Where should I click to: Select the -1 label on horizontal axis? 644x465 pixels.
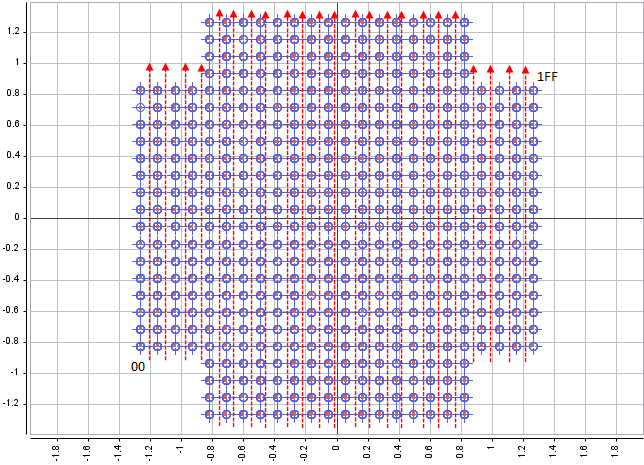[x=181, y=449]
